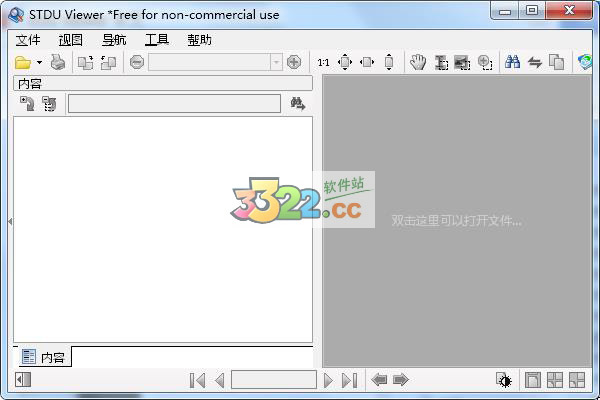Set zoom to 1:1 actual size

tap(323, 62)
